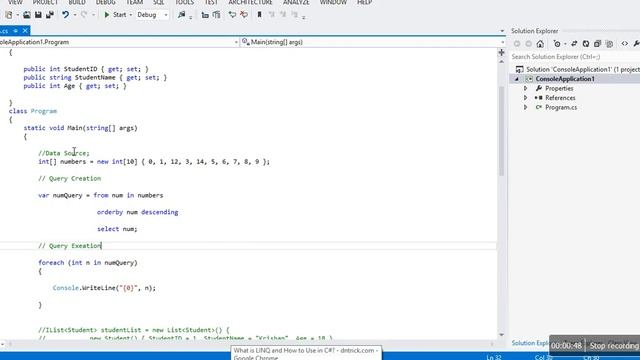Click the vertical scrollbar in the code editor
The image size is (640, 360).
point(501,131)
